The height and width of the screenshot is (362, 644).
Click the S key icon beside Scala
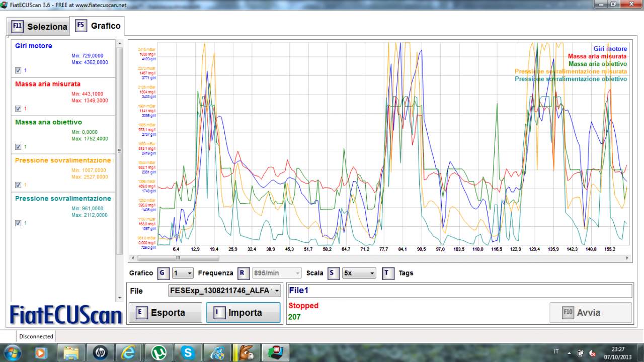pyautogui.click(x=334, y=273)
